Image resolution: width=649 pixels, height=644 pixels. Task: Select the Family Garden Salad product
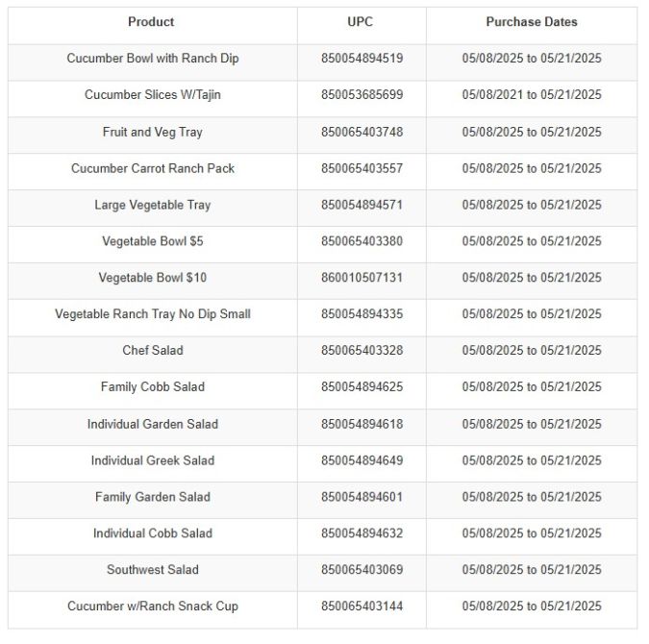pos(153,497)
